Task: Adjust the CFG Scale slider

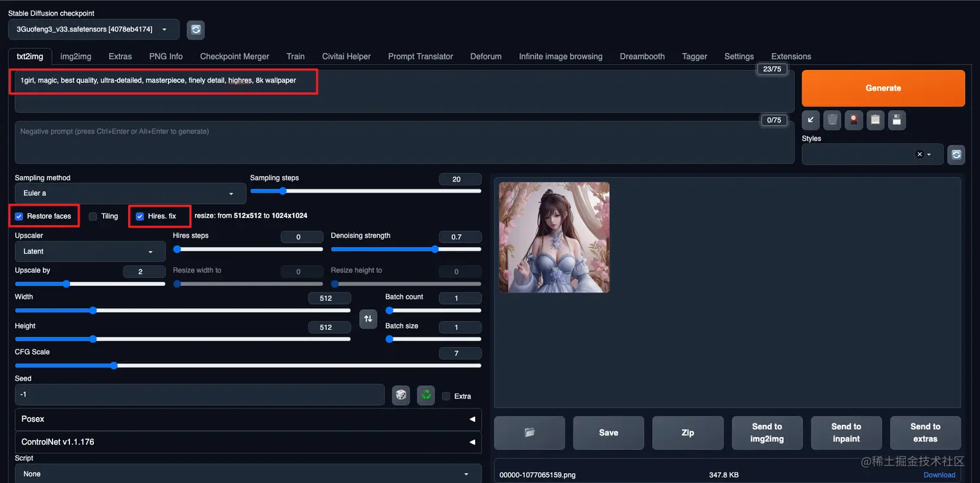Action: (248, 366)
